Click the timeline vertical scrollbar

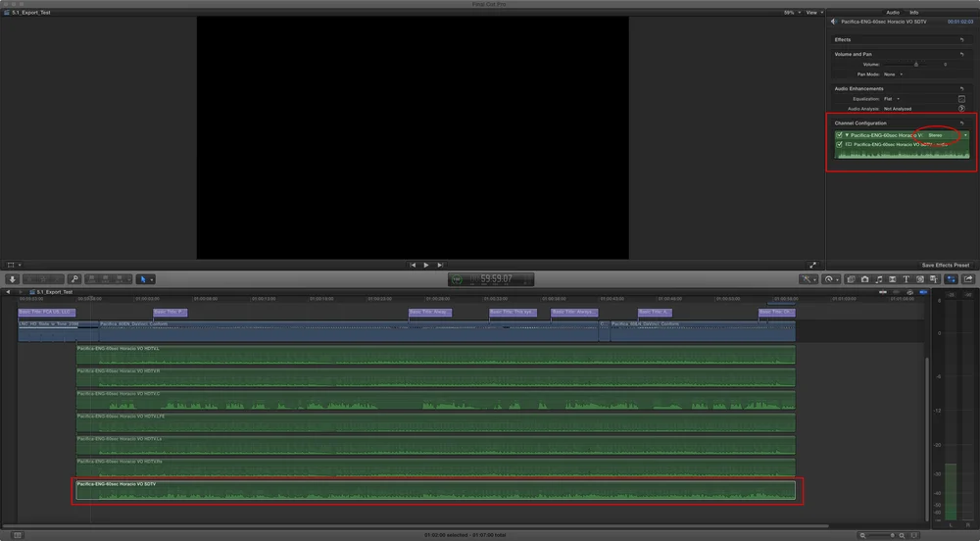(x=926, y=439)
